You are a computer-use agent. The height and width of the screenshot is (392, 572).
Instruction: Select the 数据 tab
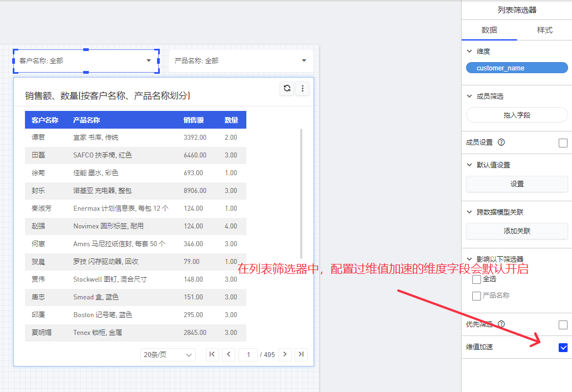pos(489,30)
